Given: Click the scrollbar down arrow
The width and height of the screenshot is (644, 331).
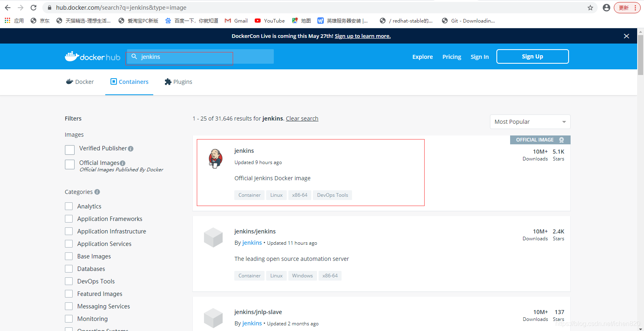Looking at the screenshot, I should click(x=640, y=328).
